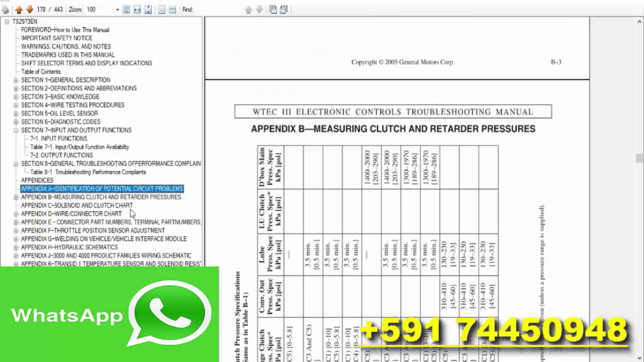Click the previous search result arrow

click(x=249, y=9)
